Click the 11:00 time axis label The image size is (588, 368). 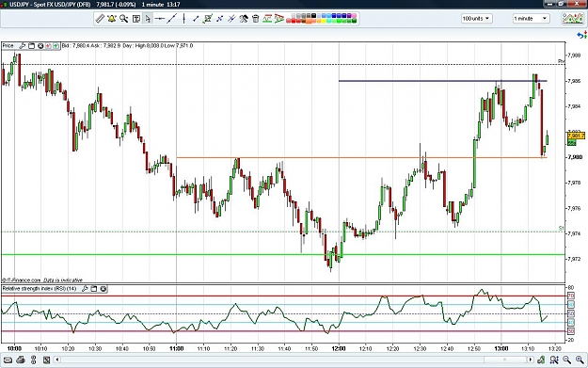(176, 348)
